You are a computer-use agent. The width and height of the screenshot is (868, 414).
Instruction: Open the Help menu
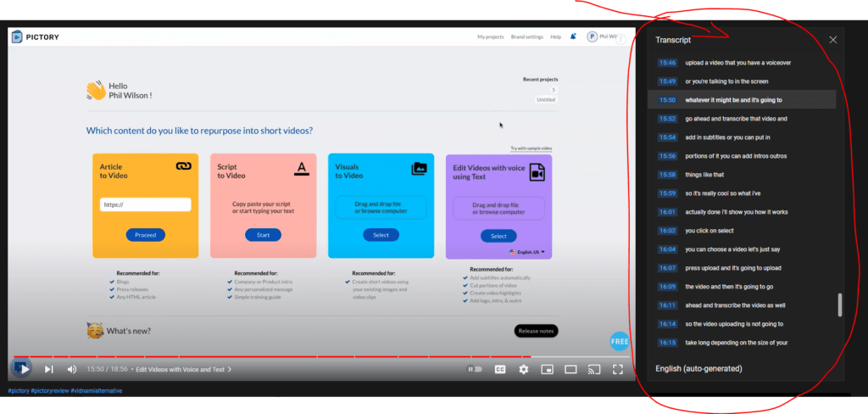(555, 37)
